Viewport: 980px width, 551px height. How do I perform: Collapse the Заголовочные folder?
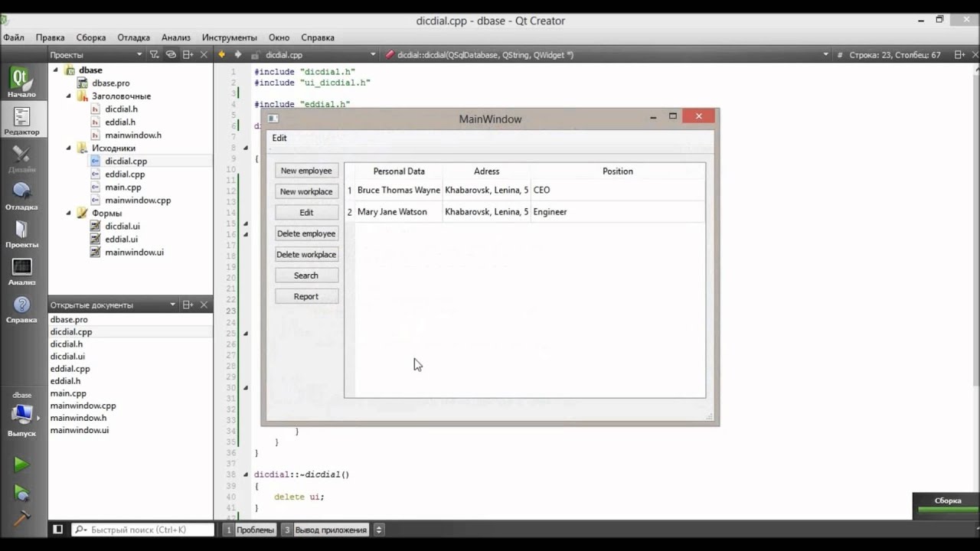click(x=68, y=96)
